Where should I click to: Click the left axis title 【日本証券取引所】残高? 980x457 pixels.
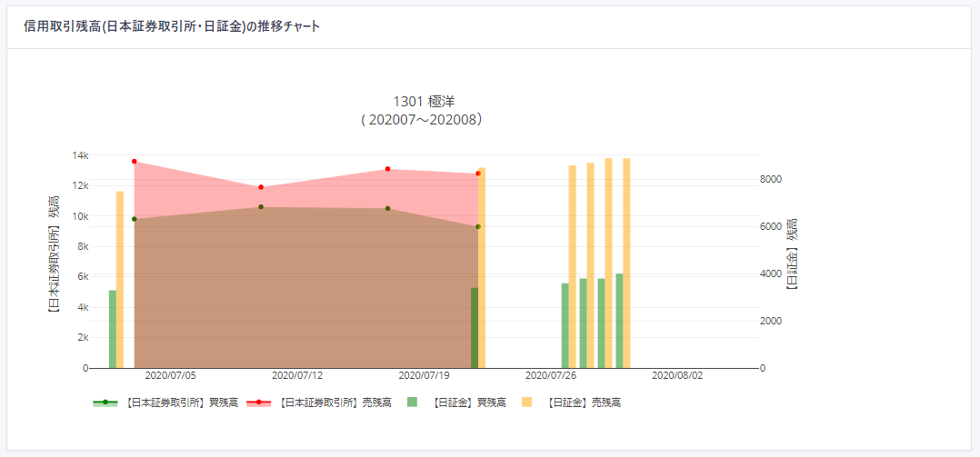tap(54, 255)
